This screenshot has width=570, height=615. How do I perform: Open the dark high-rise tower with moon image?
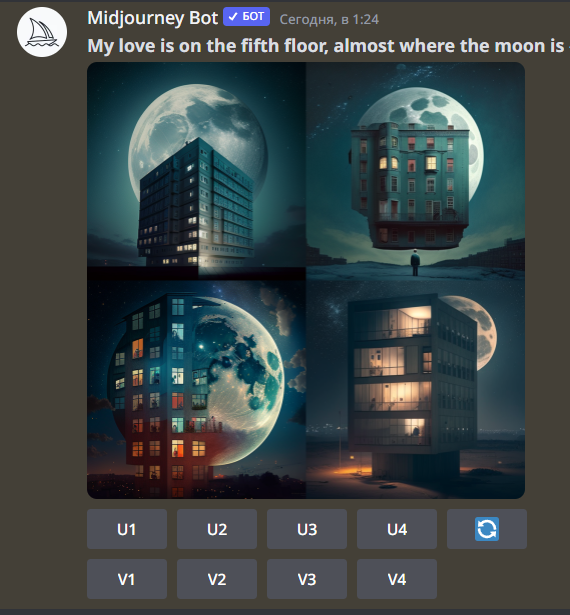pyautogui.click(x=196, y=171)
